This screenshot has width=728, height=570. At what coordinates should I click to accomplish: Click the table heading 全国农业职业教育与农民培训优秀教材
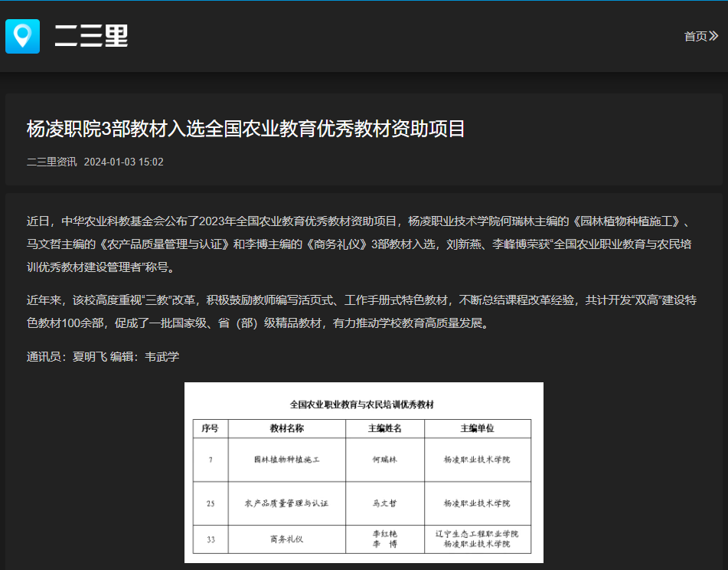(x=364, y=404)
